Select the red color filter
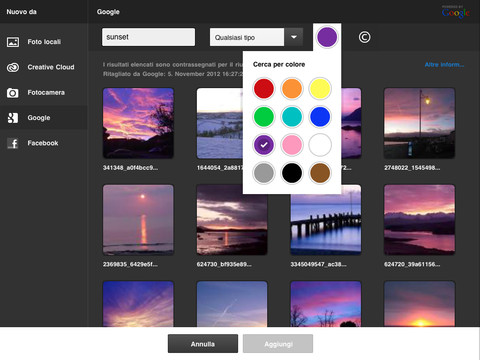The height and width of the screenshot is (360, 480). (264, 89)
